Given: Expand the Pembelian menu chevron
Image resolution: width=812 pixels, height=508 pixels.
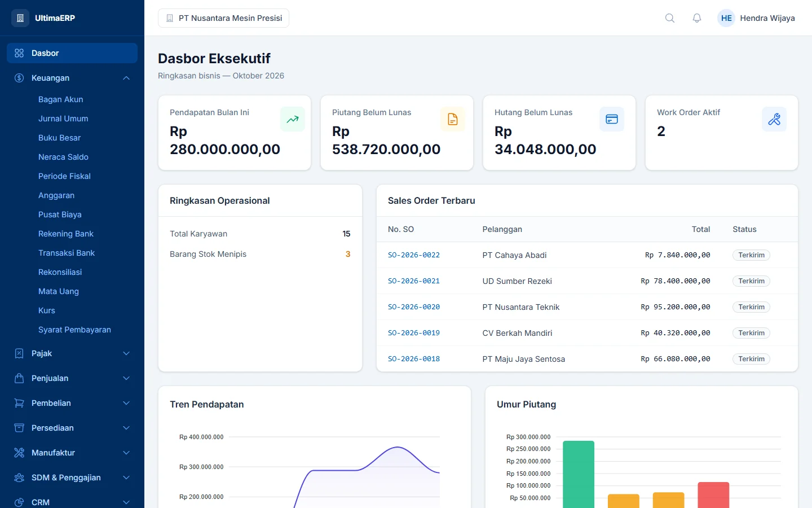Looking at the screenshot, I should pyautogui.click(x=126, y=403).
